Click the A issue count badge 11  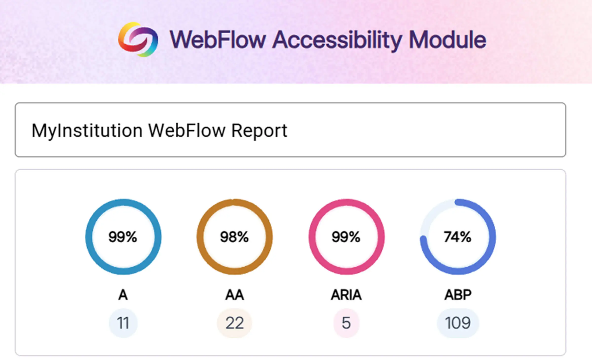pos(123,323)
